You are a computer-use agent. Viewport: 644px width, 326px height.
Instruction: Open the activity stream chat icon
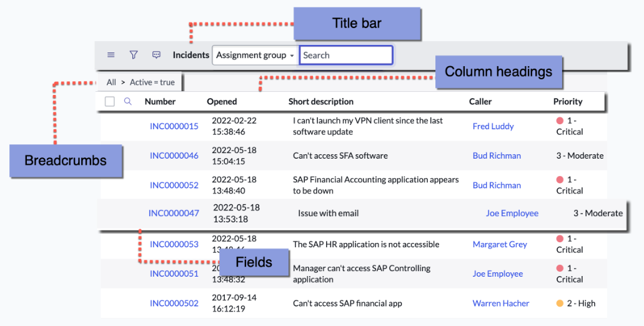click(x=156, y=55)
